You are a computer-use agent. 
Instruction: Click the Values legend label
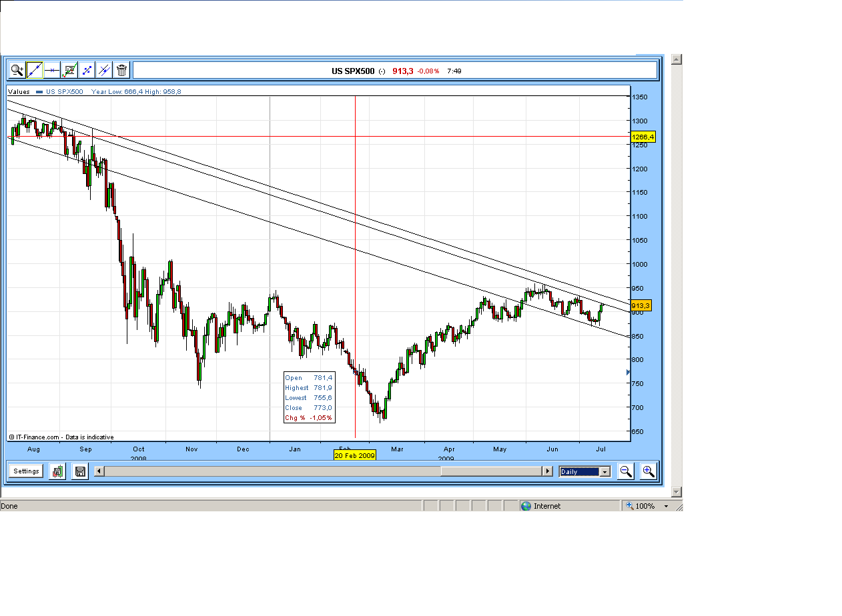click(19, 92)
